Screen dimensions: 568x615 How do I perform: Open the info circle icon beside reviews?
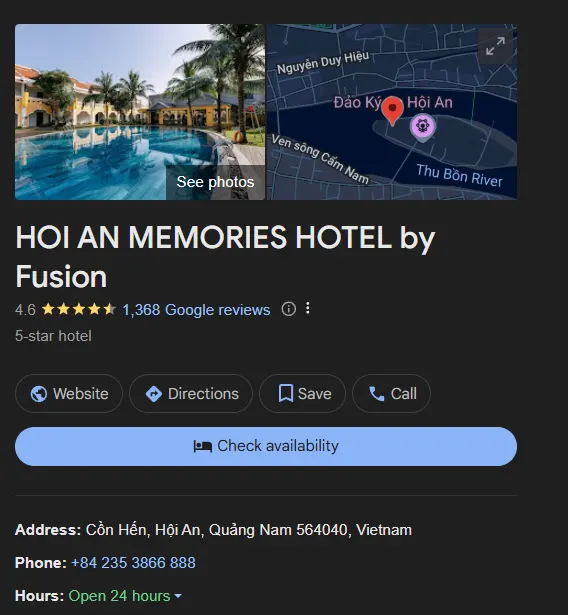coord(288,309)
